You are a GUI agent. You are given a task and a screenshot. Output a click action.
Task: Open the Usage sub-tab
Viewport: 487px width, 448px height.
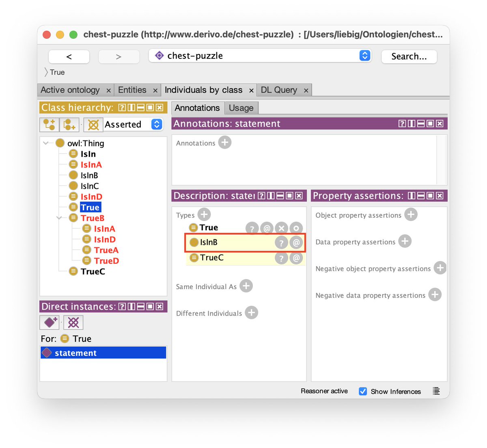coord(241,108)
